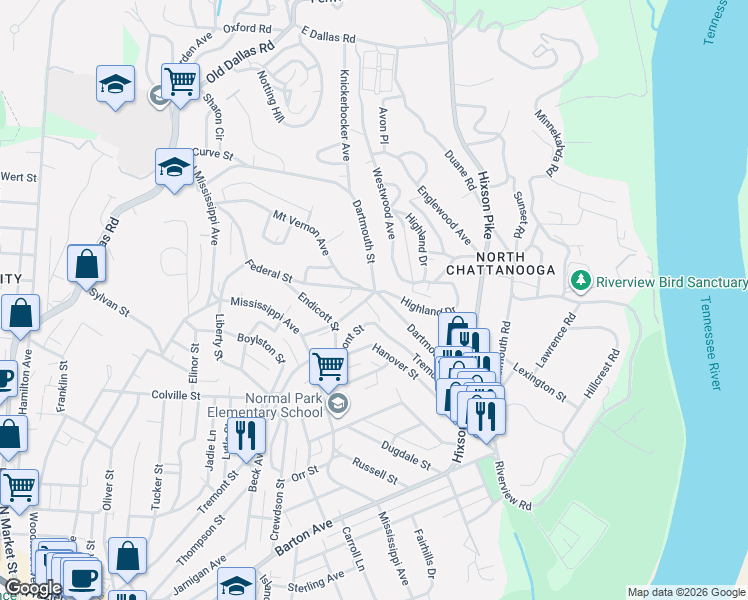Viewport: 748px width, 600px height.
Task: Click the Knickerbocker Ave street label
Action: click(x=345, y=115)
